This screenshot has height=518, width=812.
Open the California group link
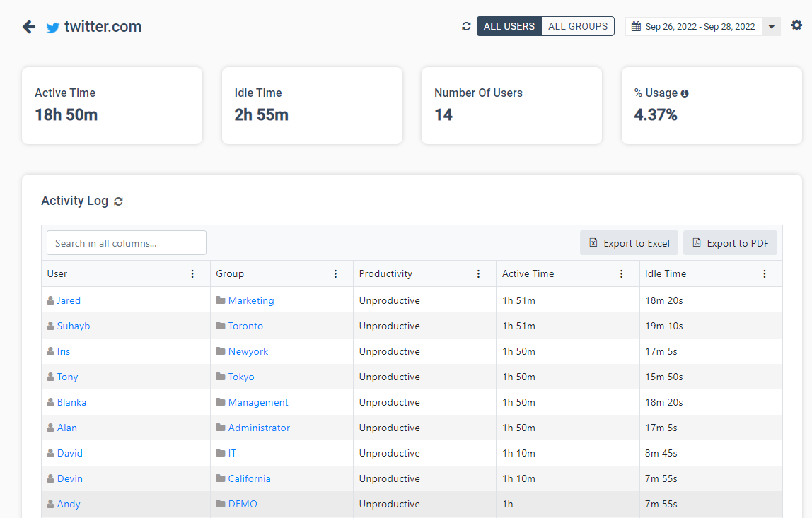click(x=249, y=478)
